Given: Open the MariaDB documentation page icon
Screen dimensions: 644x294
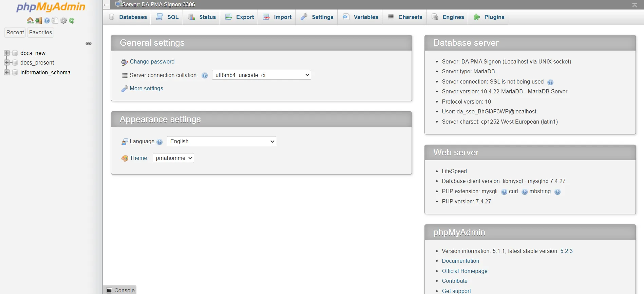Looking at the screenshot, I should pyautogui.click(x=55, y=20).
